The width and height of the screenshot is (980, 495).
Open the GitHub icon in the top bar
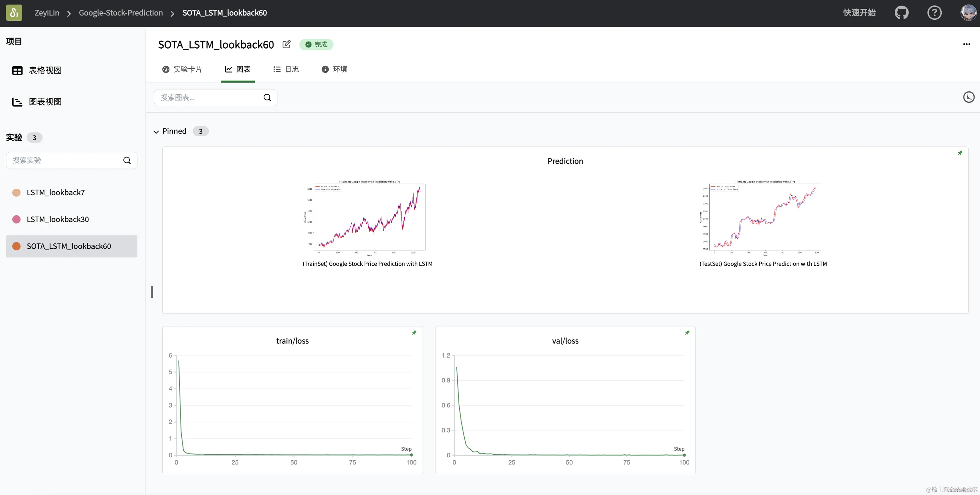[902, 13]
